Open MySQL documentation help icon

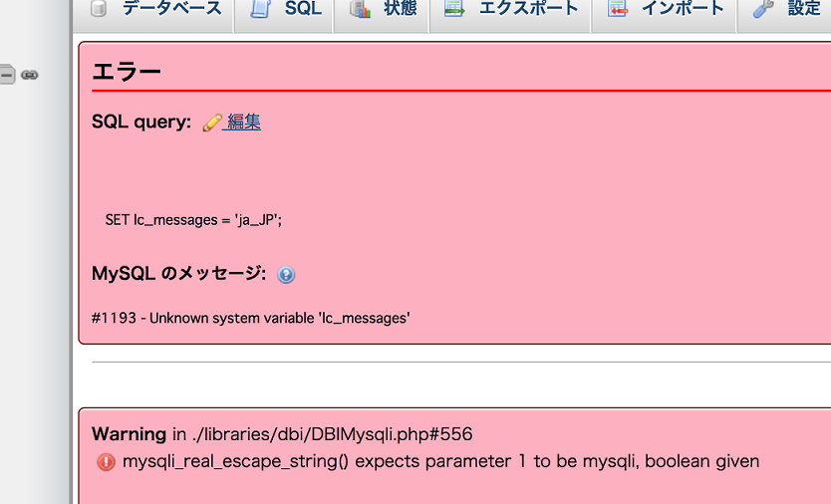point(286,275)
